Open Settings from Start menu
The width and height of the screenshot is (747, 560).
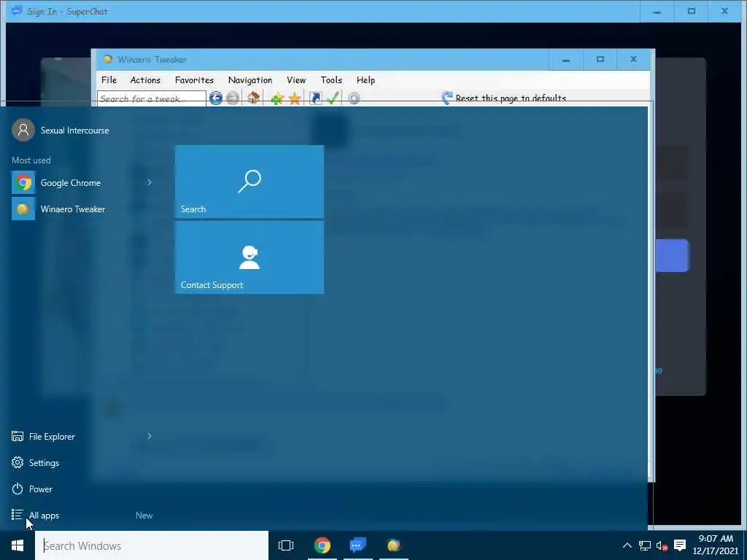pos(35,463)
